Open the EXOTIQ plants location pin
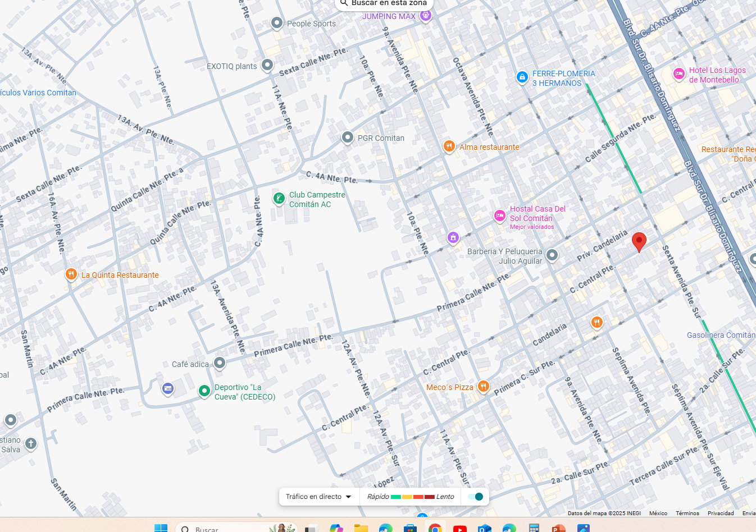This screenshot has width=756, height=532. [x=267, y=65]
